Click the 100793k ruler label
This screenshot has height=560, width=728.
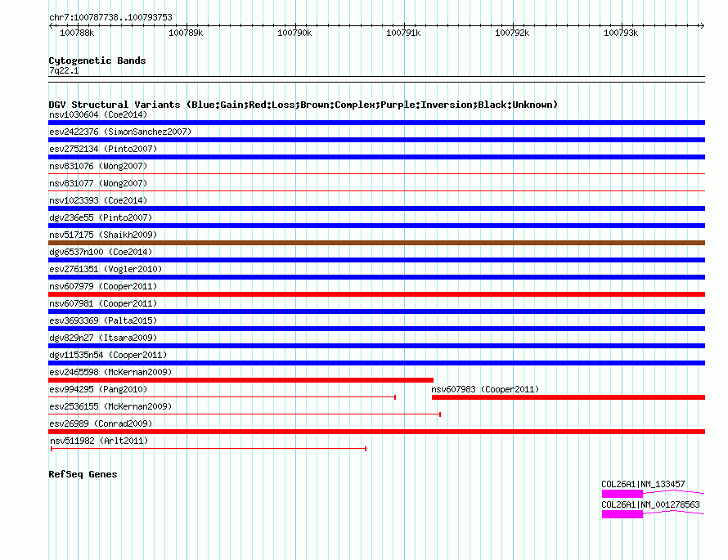click(621, 33)
